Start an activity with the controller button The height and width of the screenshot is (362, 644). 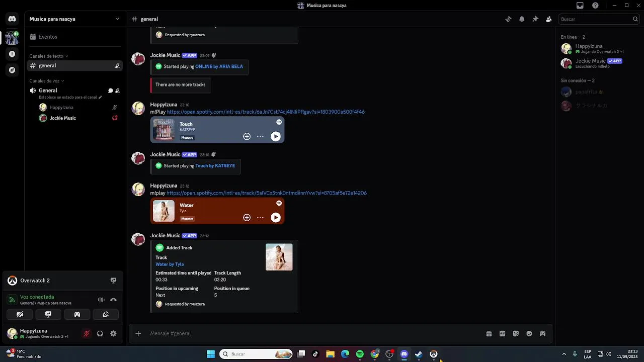click(x=77, y=314)
